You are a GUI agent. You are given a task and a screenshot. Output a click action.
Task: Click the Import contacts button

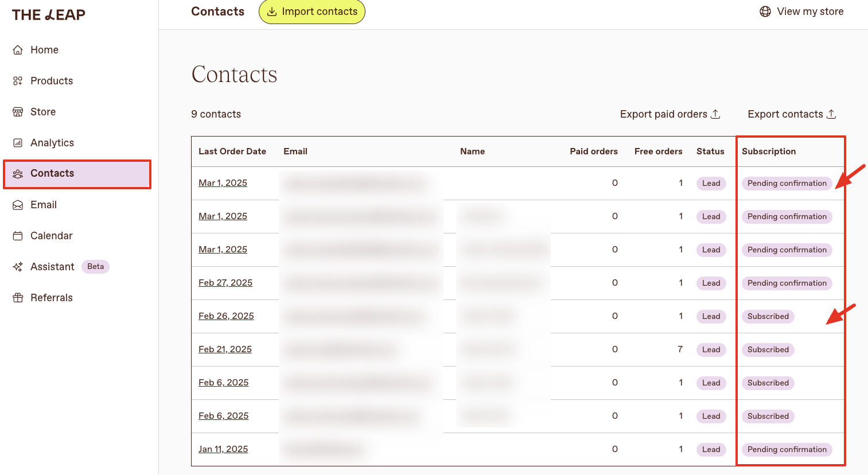point(312,11)
